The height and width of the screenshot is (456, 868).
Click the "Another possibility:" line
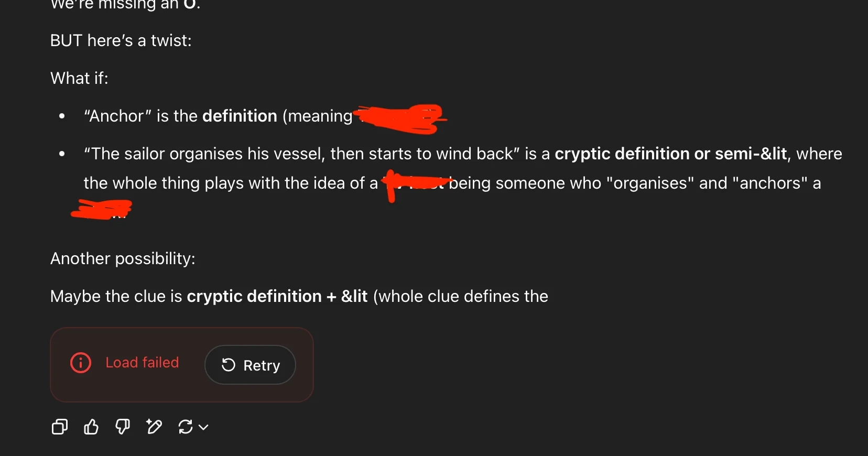[123, 259]
